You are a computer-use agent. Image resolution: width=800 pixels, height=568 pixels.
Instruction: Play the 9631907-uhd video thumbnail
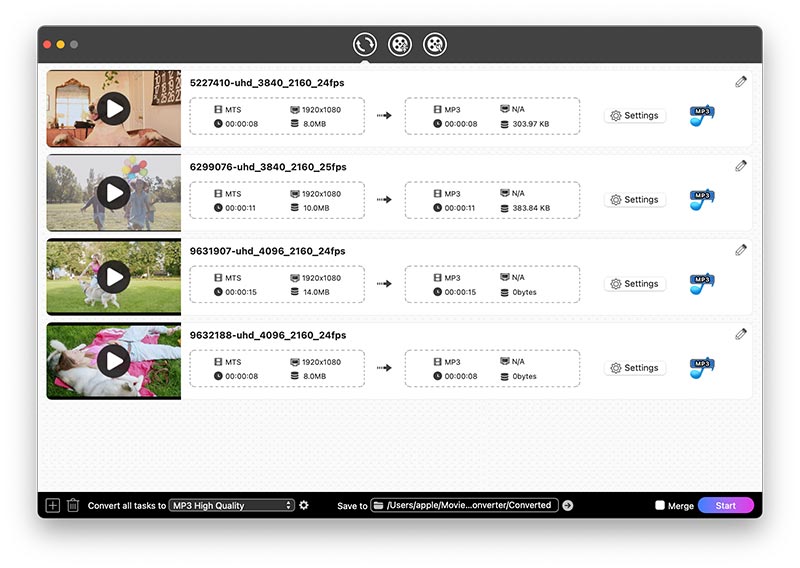pyautogui.click(x=114, y=277)
